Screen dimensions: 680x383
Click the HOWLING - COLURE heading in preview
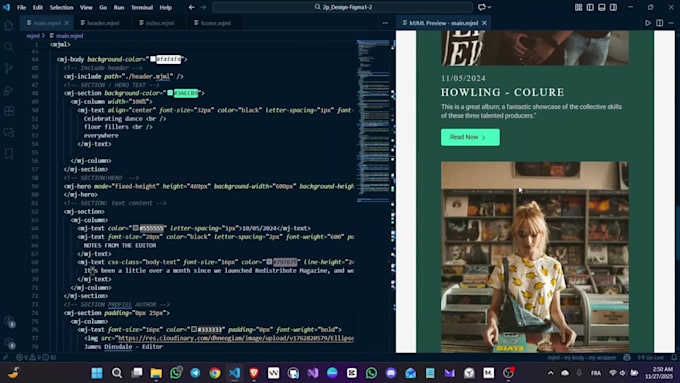tap(503, 92)
